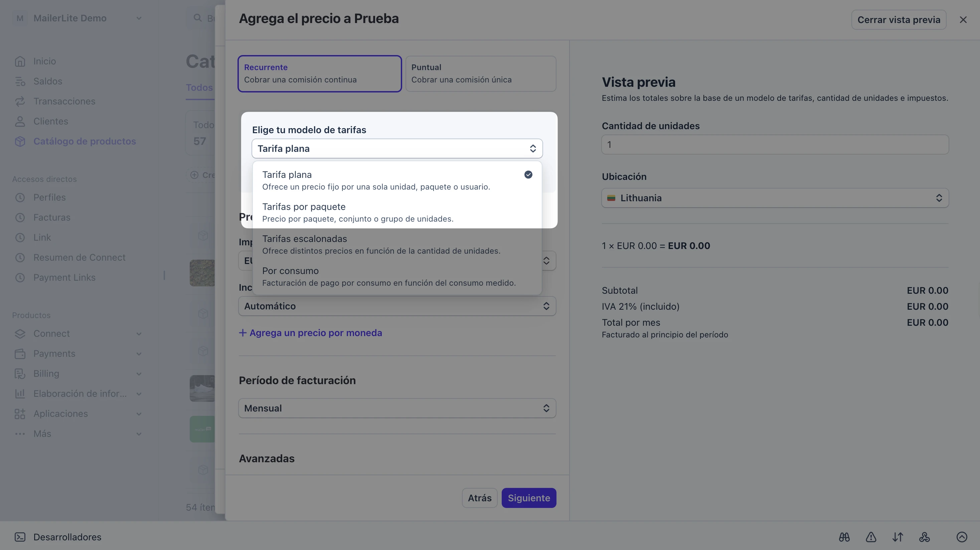980x550 pixels.
Task: Choose Tarifa plana checked option
Action: [x=397, y=180]
